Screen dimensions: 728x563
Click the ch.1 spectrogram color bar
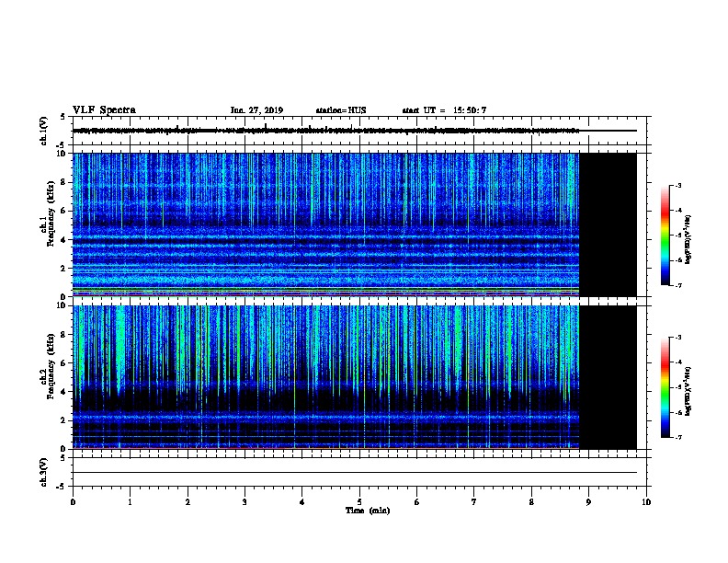point(665,236)
